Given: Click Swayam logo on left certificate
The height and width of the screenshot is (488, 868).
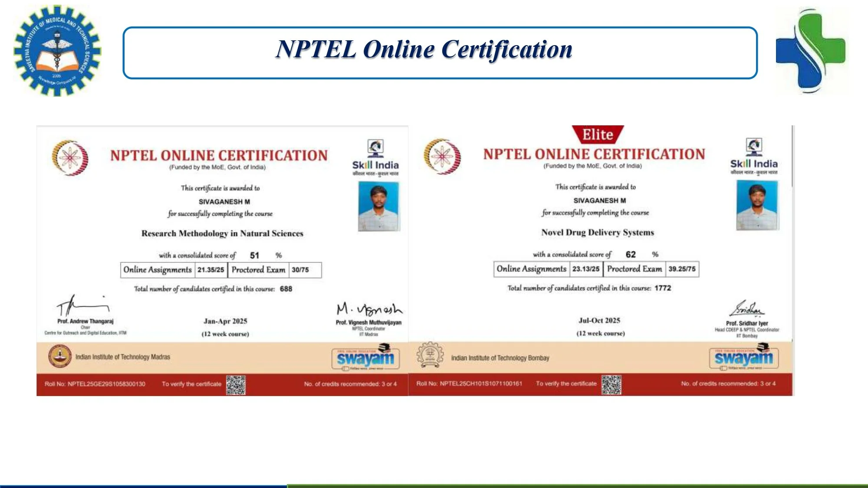Looking at the screenshot, I should click(365, 358).
